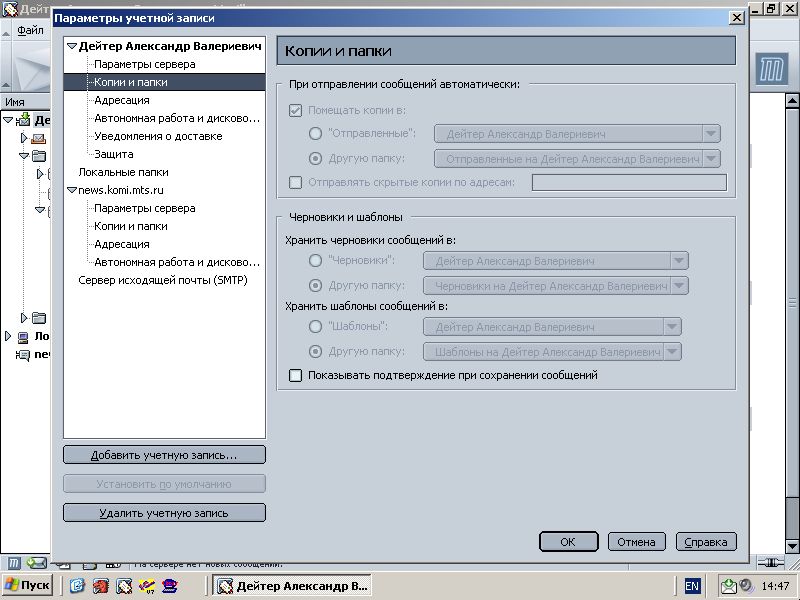This screenshot has height=600, width=800.
Task: Open help with the Справка button
Action: (x=706, y=542)
